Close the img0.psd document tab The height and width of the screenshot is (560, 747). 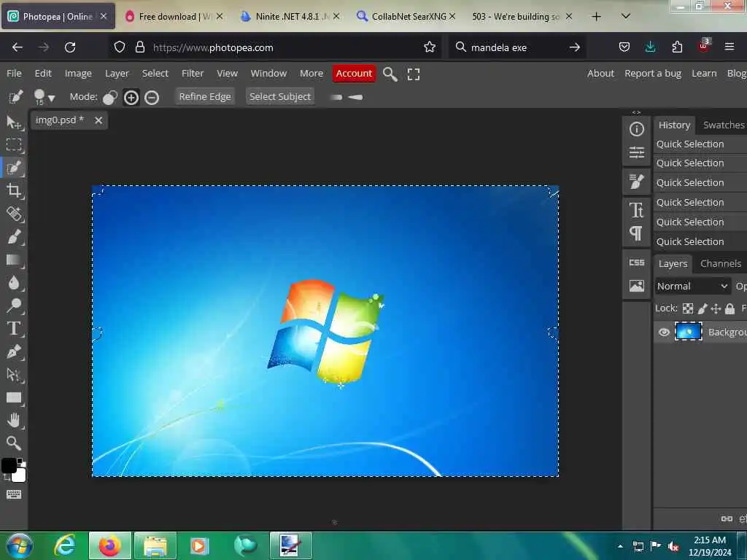tap(98, 120)
